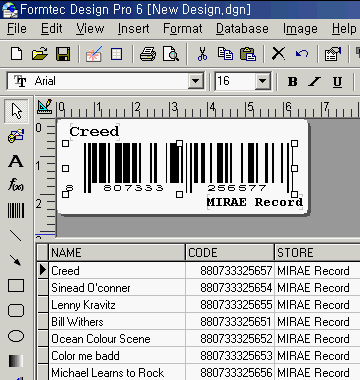Select the Rounded Rectangle tool
The height and width of the screenshot is (380, 360).
(16, 311)
